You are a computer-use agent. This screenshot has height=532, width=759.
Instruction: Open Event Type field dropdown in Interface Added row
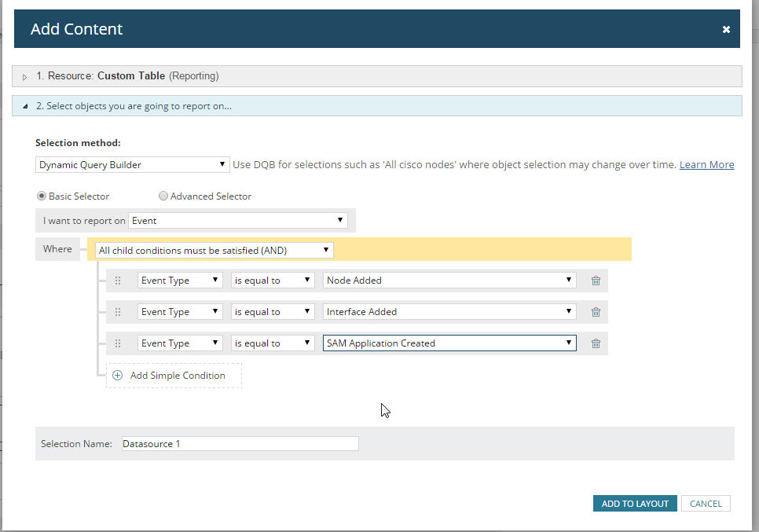point(180,312)
